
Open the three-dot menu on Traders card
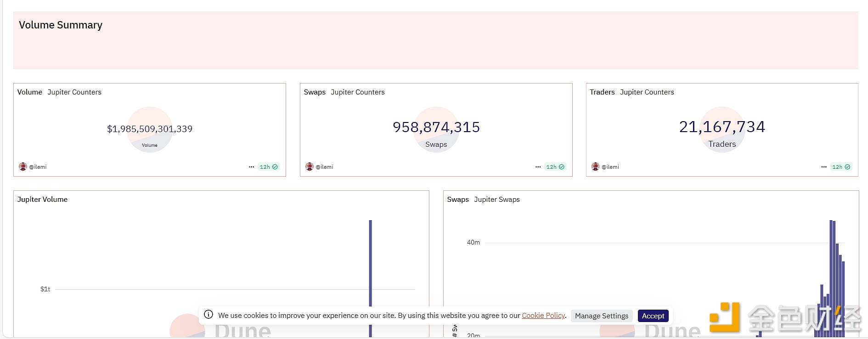pos(824,167)
